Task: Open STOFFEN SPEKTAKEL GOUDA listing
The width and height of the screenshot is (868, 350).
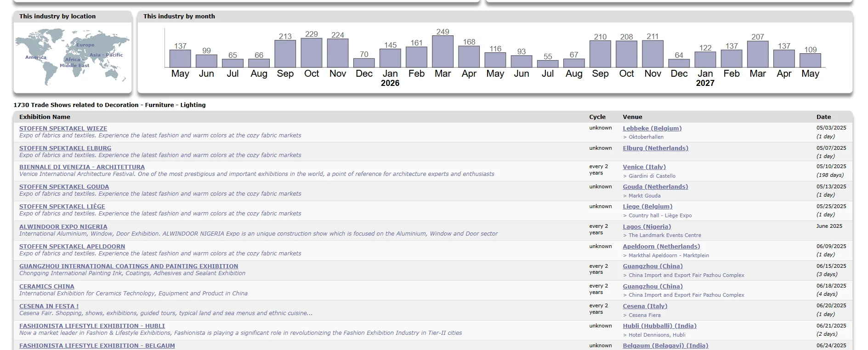Action: [x=64, y=187]
